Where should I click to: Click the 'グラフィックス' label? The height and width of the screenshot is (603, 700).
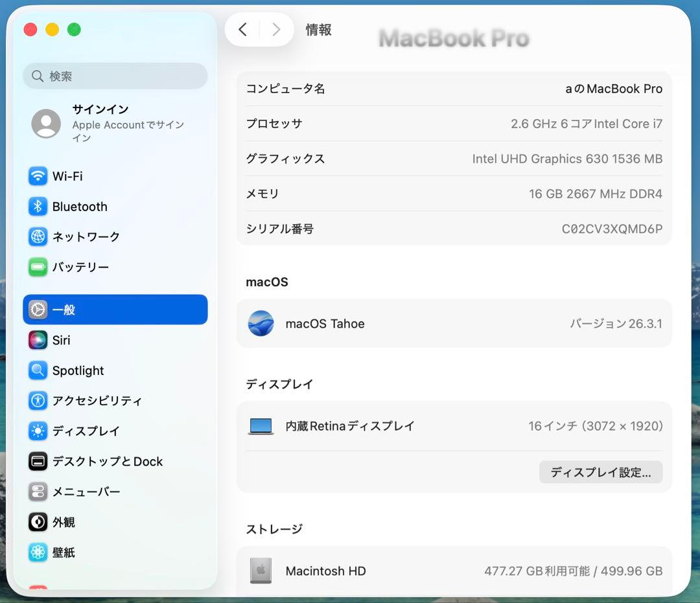tap(285, 159)
